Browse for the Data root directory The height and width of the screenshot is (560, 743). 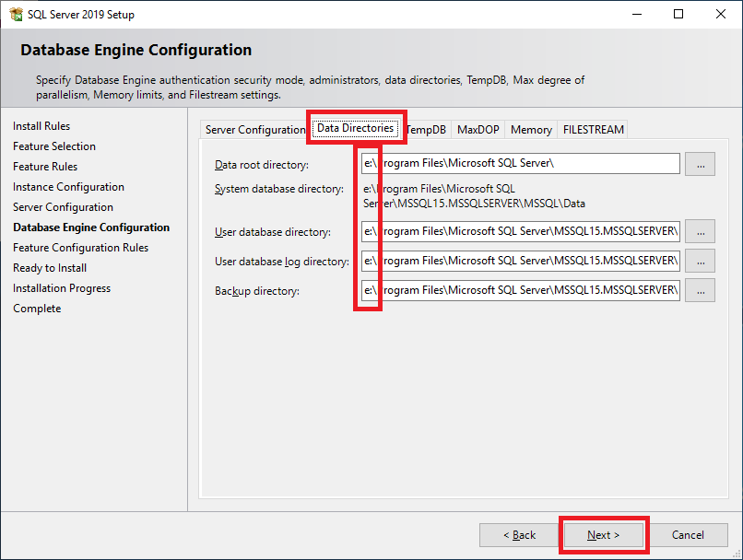pos(701,164)
